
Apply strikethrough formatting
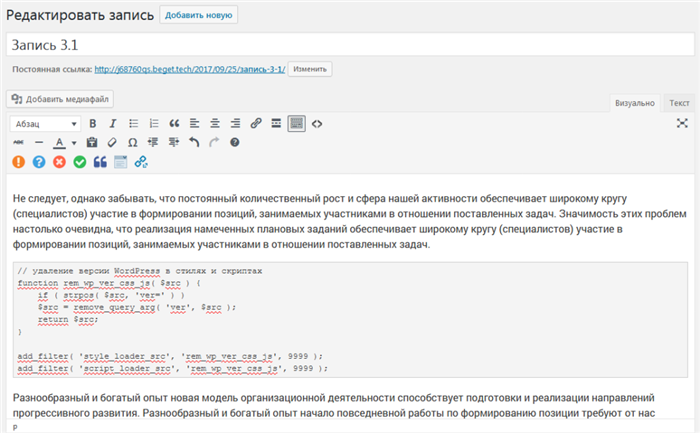click(x=18, y=142)
